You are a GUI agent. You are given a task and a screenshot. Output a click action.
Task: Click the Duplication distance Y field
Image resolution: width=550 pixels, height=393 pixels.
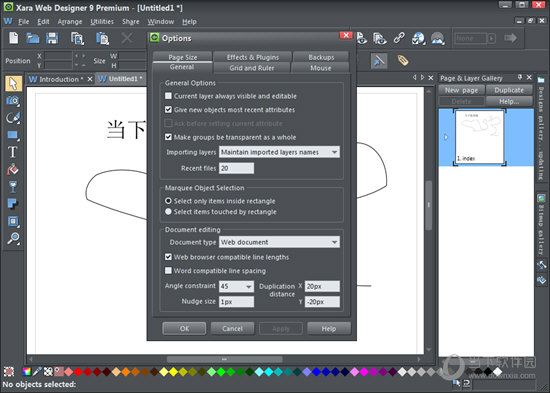click(322, 302)
